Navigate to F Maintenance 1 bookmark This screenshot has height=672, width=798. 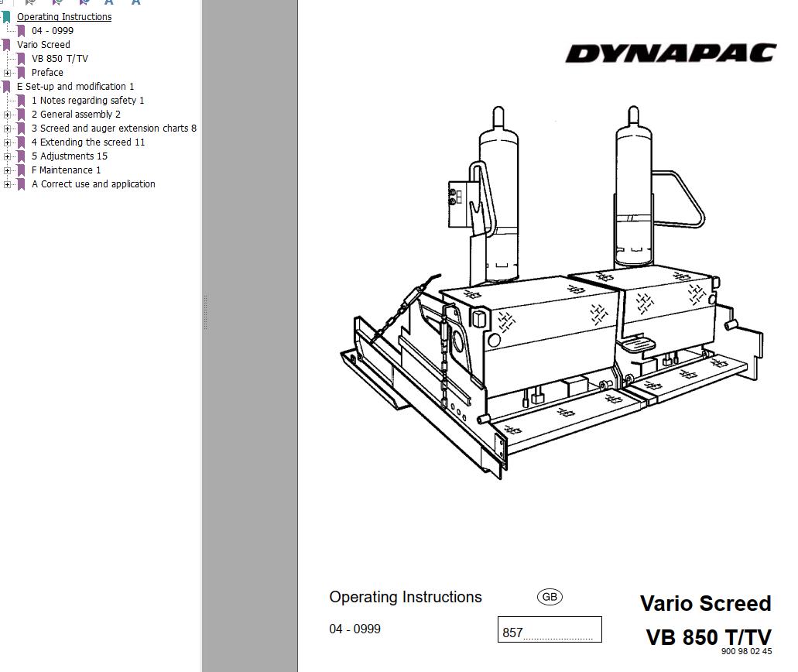tap(66, 170)
